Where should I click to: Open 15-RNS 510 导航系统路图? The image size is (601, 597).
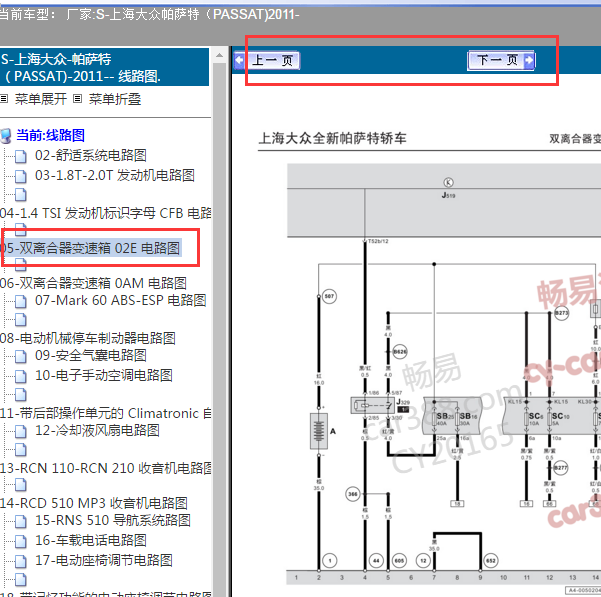coord(113,520)
